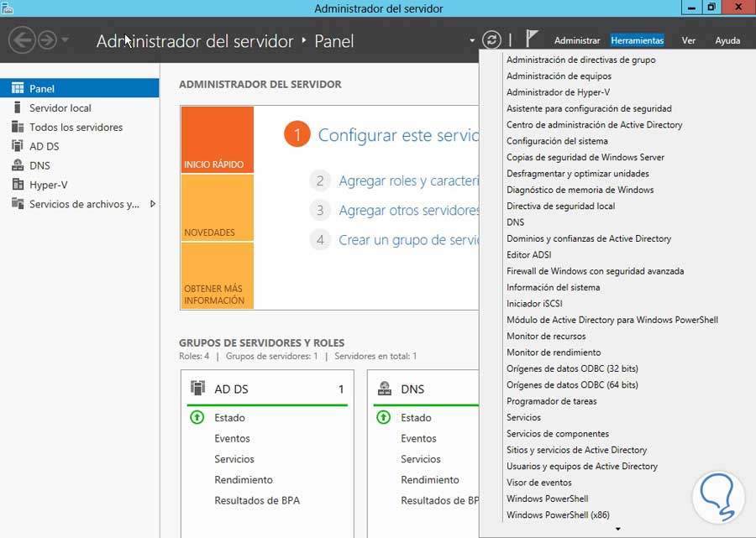Open Configuración del sistema
756x538 pixels.
(x=557, y=141)
